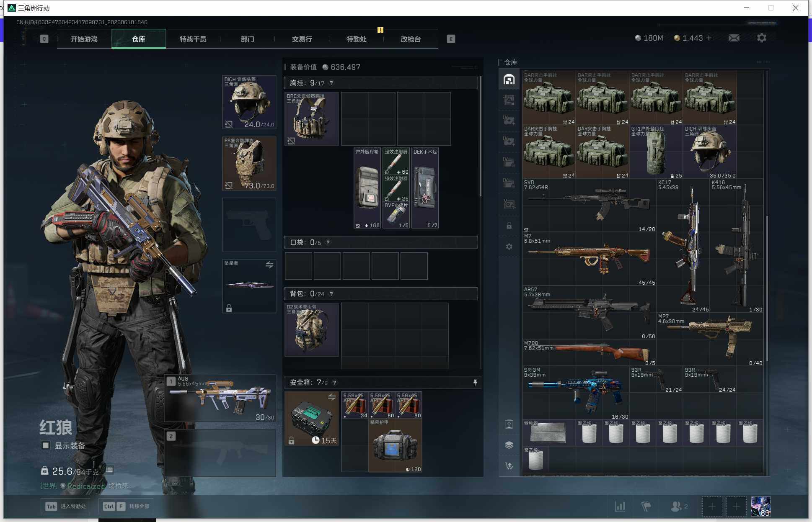Select the M700 rifle in warehouse
The image size is (812, 522).
[x=589, y=353]
